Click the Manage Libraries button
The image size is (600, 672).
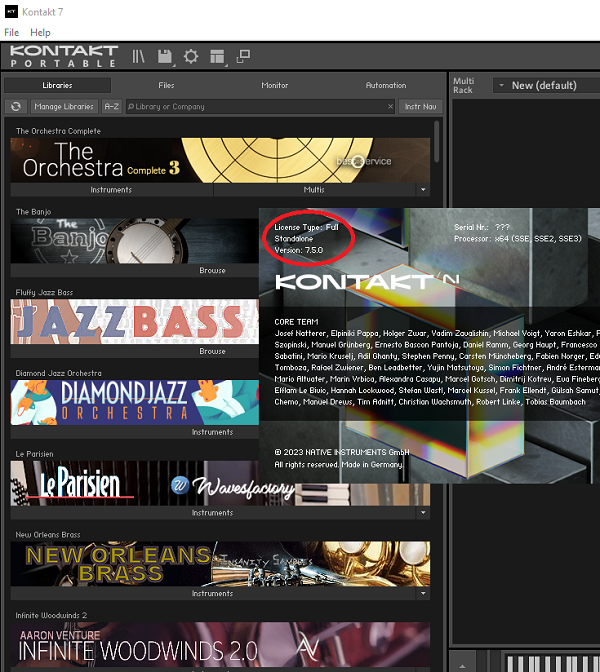tap(64, 106)
